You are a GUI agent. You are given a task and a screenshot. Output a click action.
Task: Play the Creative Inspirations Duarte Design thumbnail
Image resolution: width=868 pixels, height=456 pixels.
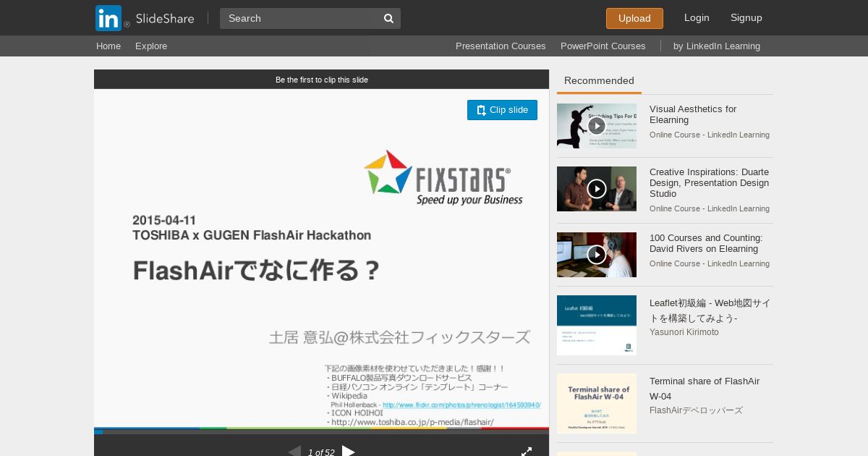click(x=597, y=189)
